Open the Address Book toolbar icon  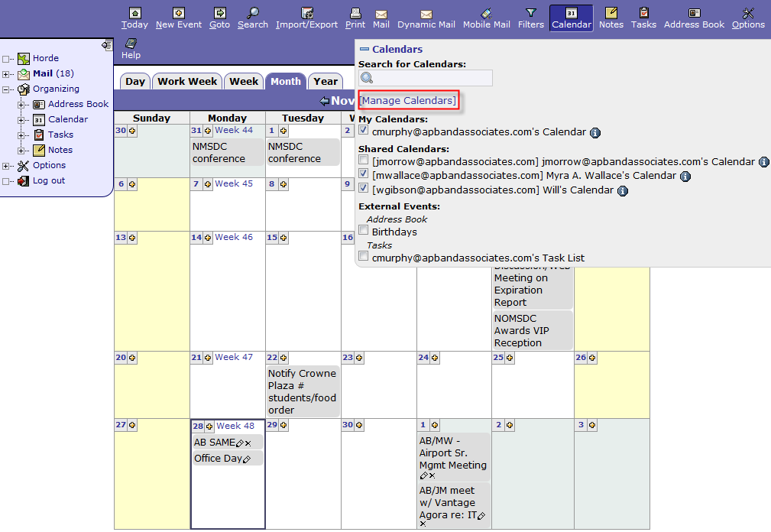(694, 14)
